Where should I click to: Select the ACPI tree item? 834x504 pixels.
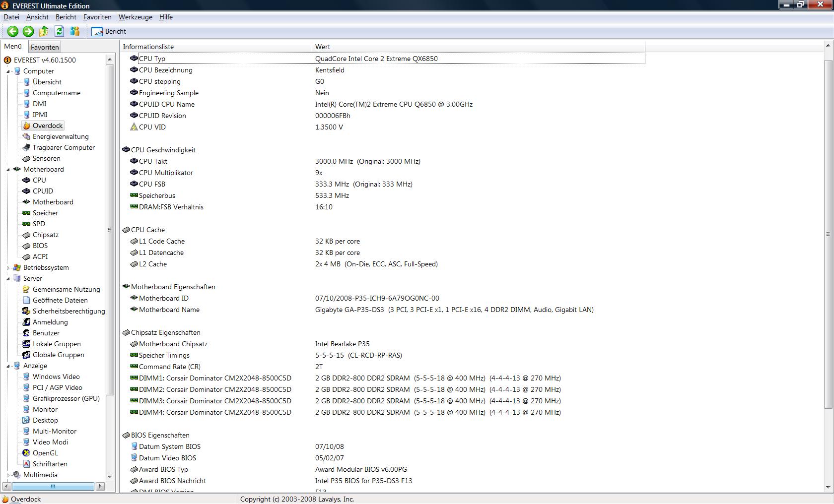coord(40,256)
